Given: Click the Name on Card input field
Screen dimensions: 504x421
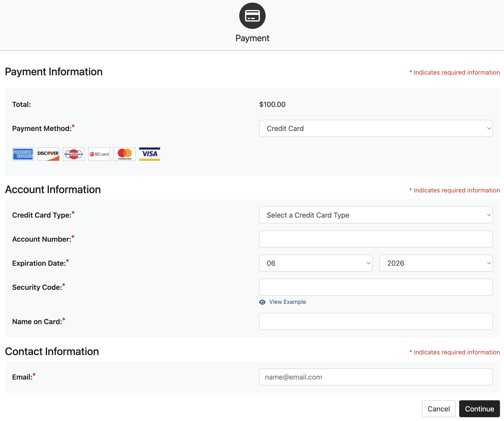Looking at the screenshot, I should tap(376, 321).
